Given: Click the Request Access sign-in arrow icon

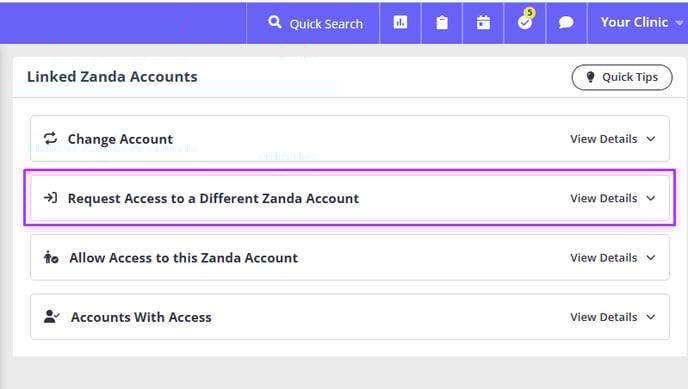Looking at the screenshot, I should click(x=50, y=198).
